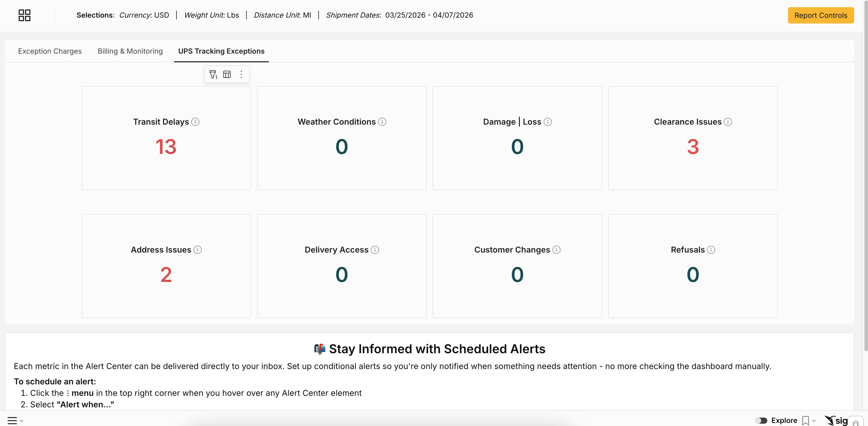Click the Sigma logo in bottom bar
This screenshot has width=868, height=426.
[x=836, y=420]
